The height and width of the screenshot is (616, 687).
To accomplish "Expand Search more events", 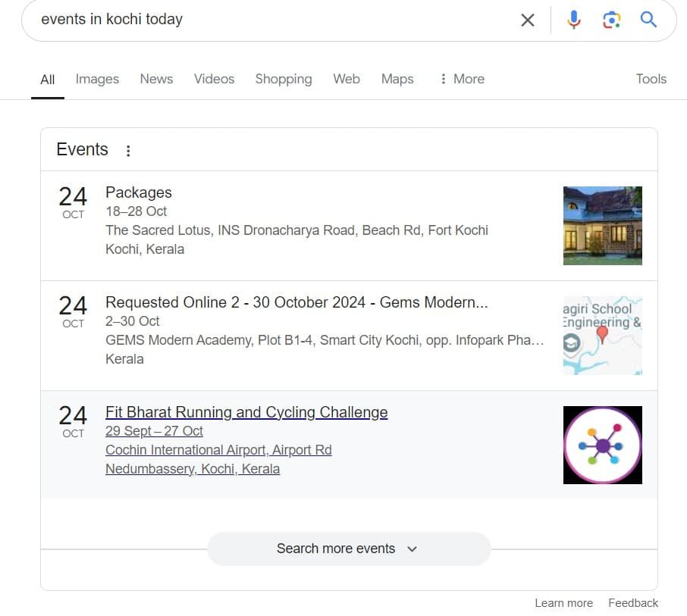I will pos(336,549).
